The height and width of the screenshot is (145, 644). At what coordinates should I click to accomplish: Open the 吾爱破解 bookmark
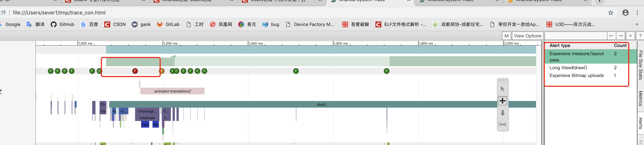355,24
